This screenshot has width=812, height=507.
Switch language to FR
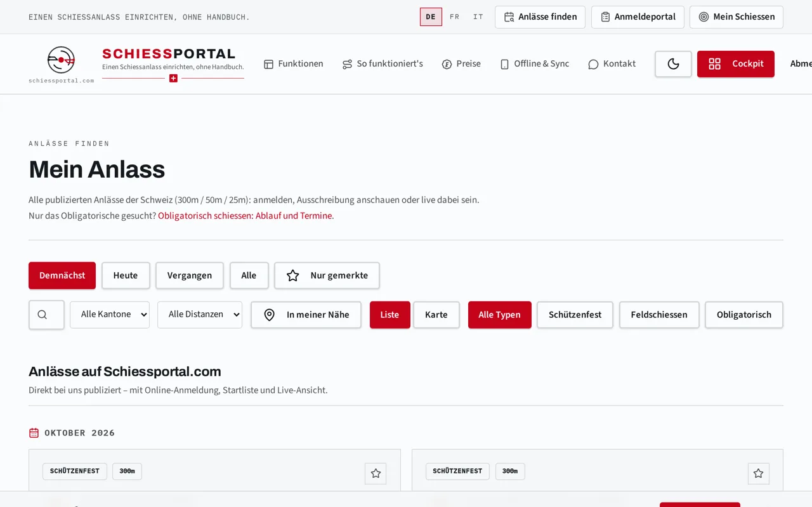[454, 17]
